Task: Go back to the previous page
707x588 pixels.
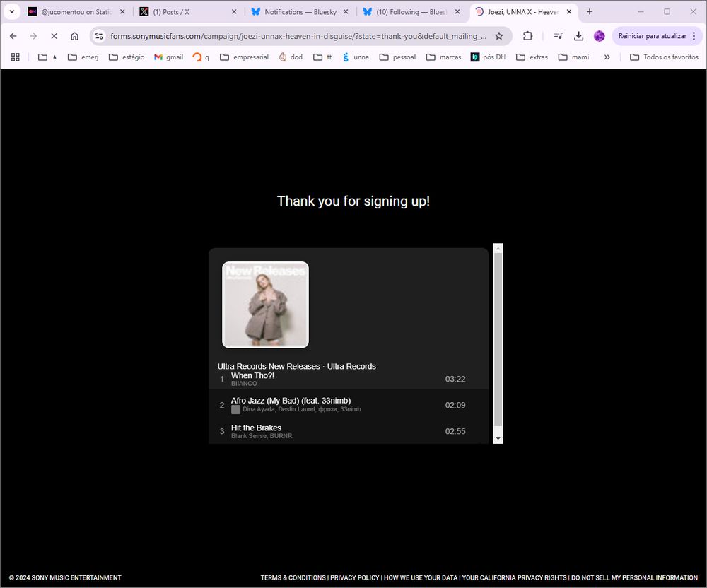Action: pyautogui.click(x=13, y=36)
